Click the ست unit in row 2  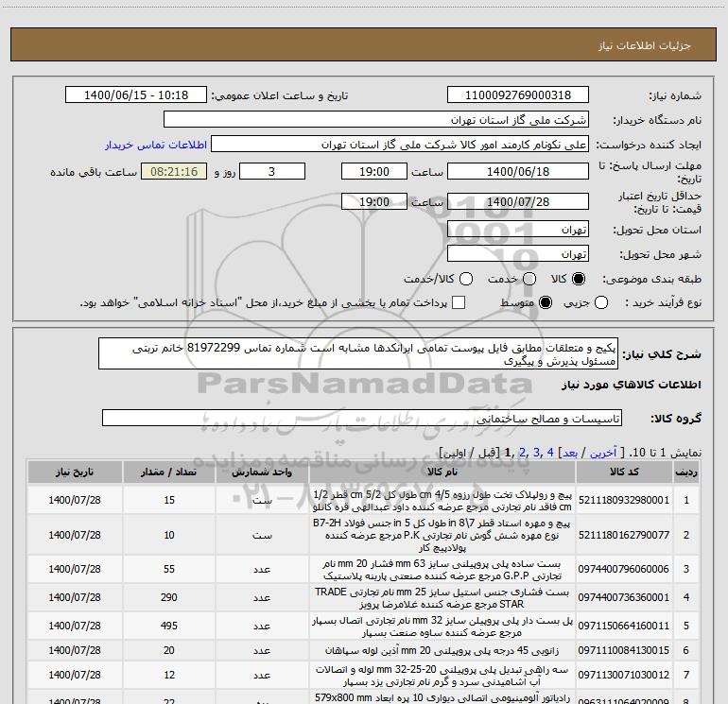click(x=262, y=535)
